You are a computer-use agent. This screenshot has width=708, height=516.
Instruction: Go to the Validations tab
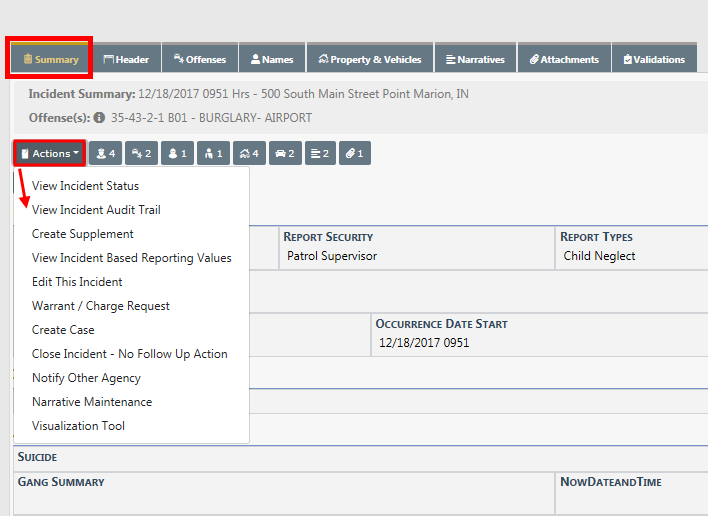click(654, 59)
